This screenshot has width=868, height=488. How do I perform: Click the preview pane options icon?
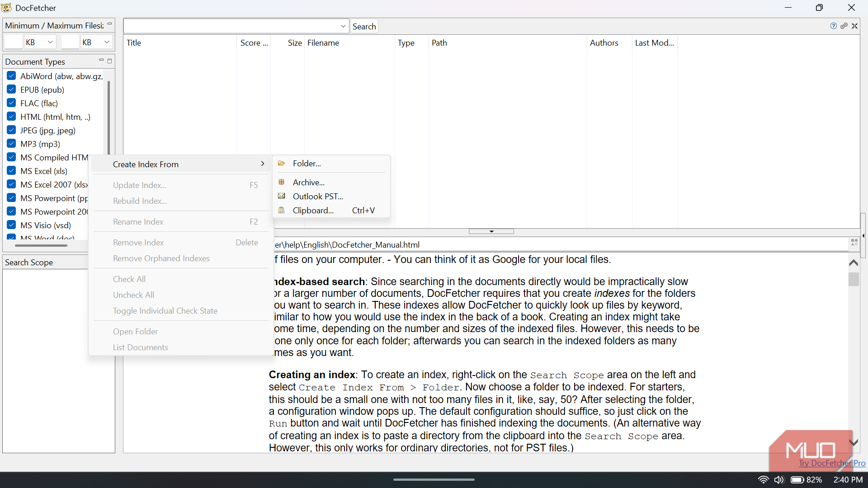[x=854, y=243]
